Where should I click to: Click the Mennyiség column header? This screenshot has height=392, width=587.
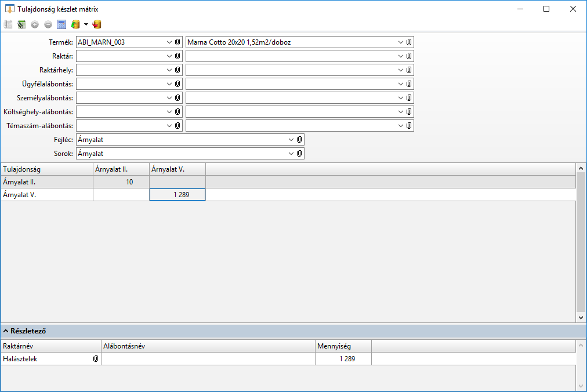pyautogui.click(x=343, y=346)
